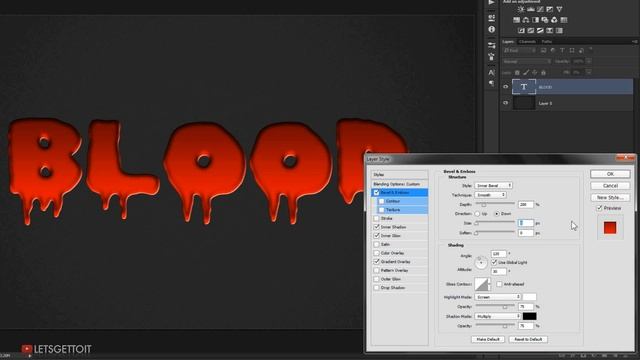640x360 pixels.
Task: Open the Layers panel flyout menu
Action: click(634, 41)
